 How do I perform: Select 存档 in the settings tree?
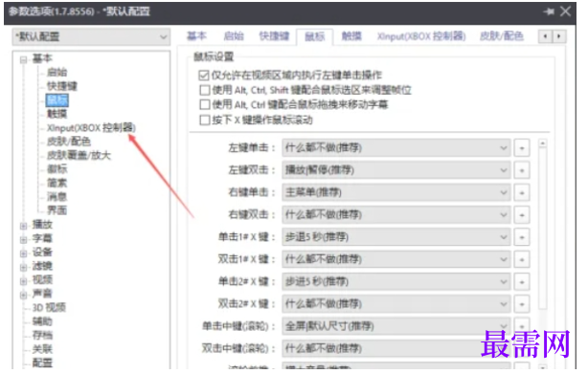coord(42,336)
